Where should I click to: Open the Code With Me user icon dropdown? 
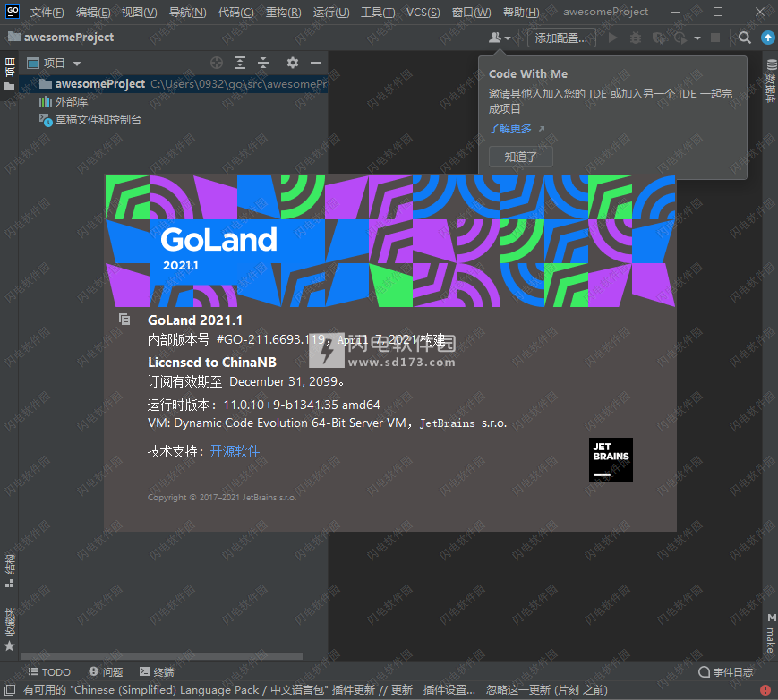tap(500, 38)
